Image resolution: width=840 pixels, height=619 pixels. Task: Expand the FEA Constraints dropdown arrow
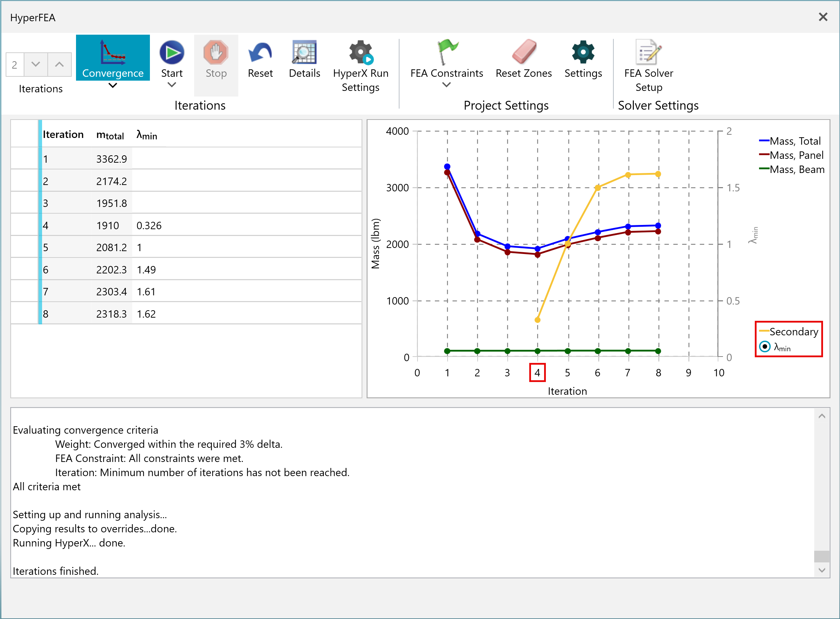click(447, 85)
